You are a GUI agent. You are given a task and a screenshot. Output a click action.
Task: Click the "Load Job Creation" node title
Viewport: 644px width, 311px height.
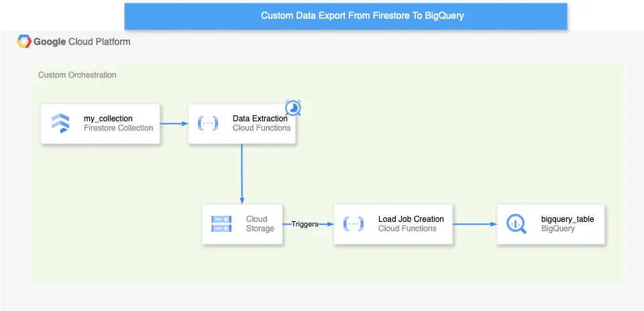[411, 219]
